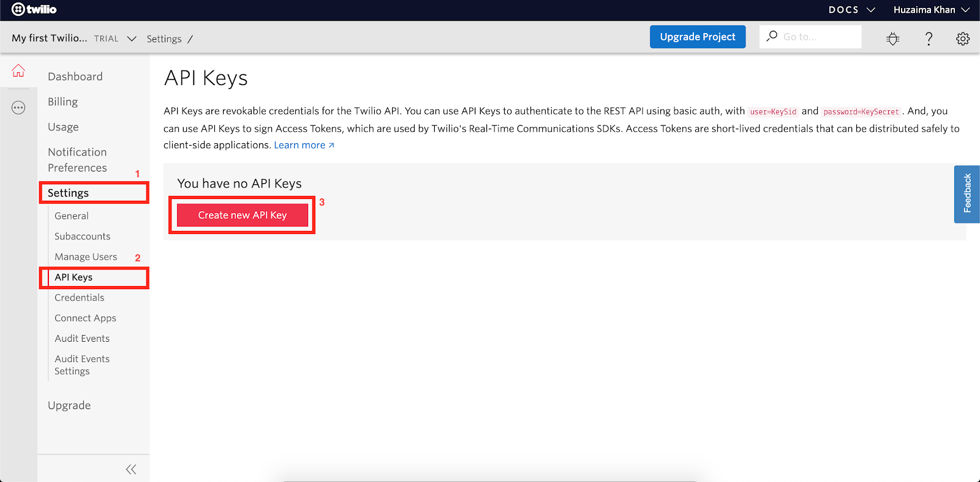Click the You have no API Keys text

(239, 184)
